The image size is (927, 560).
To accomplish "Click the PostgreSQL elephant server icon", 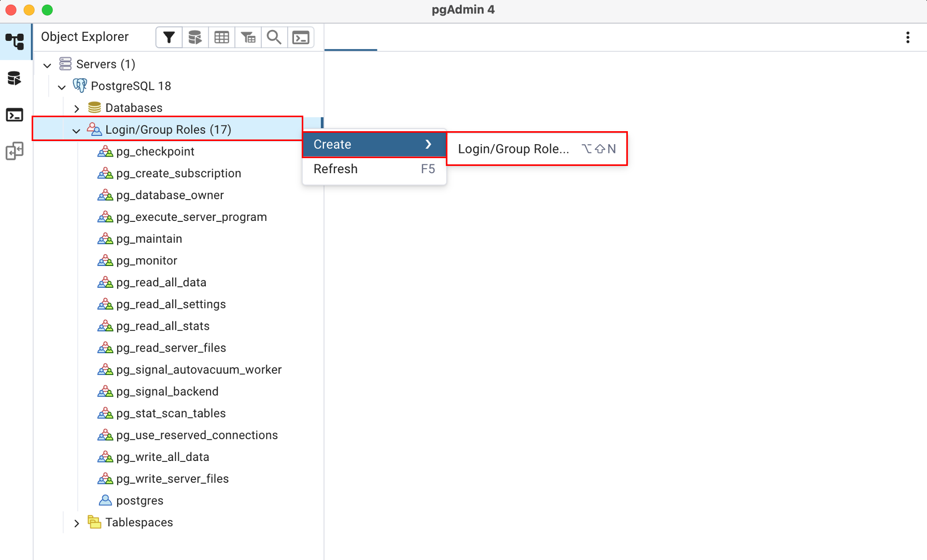I will (80, 86).
